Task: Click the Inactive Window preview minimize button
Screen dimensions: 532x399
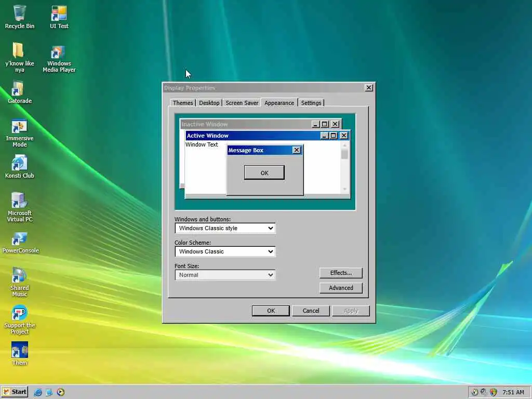Action: 315,124
